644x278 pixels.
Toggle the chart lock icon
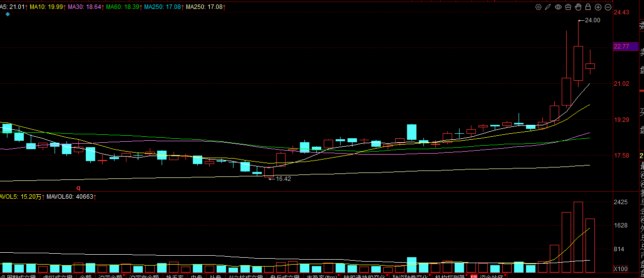point(588,7)
